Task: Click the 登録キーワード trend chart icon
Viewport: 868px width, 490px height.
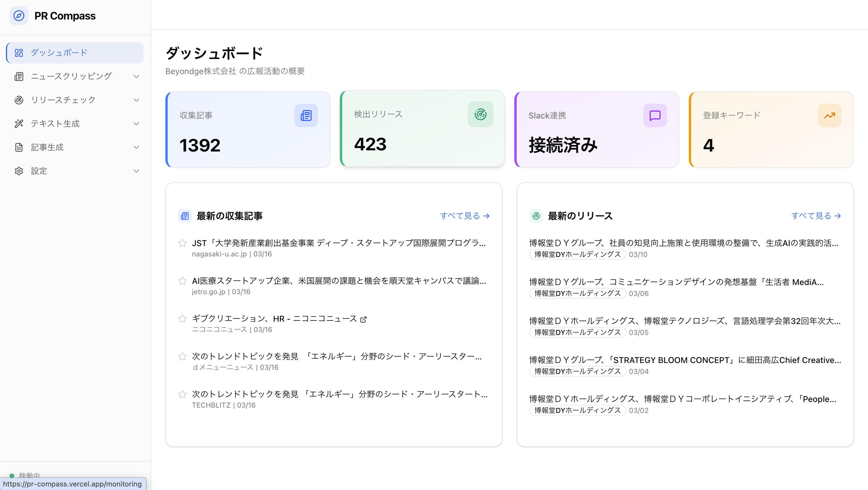Action: point(830,115)
